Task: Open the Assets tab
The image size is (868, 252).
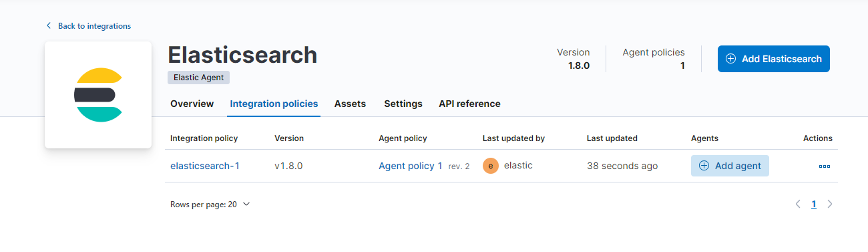Action: pos(350,104)
